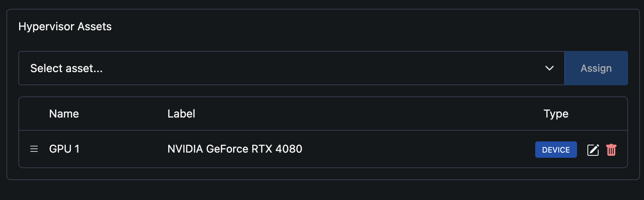Viewport: 644px width, 200px height.
Task: Edit the NVIDIA GeForce RTX 4080 asset via pencil icon
Action: point(593,150)
